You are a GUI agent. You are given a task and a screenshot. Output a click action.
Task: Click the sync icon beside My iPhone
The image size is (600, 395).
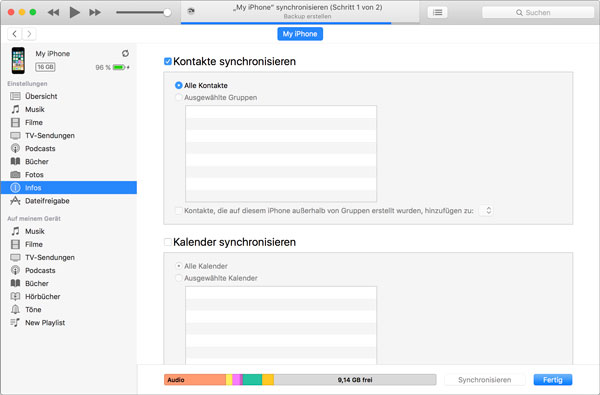point(125,54)
